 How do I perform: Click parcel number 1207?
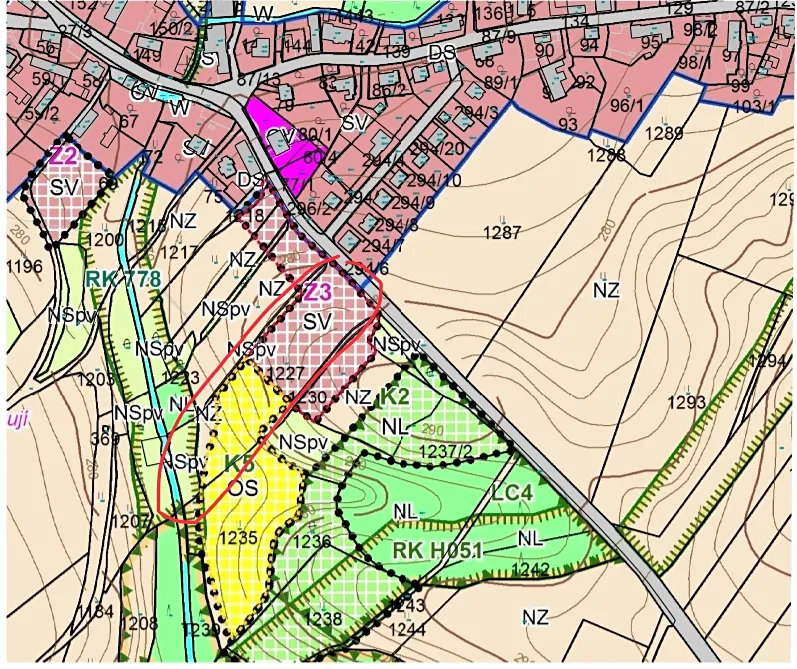tap(130, 521)
